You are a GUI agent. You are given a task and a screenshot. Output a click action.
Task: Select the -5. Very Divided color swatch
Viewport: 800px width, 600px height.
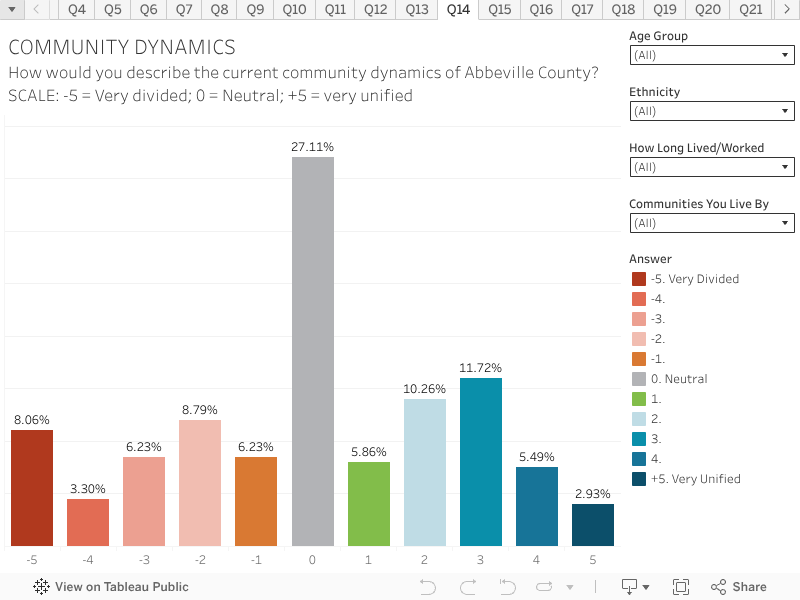[x=639, y=279]
